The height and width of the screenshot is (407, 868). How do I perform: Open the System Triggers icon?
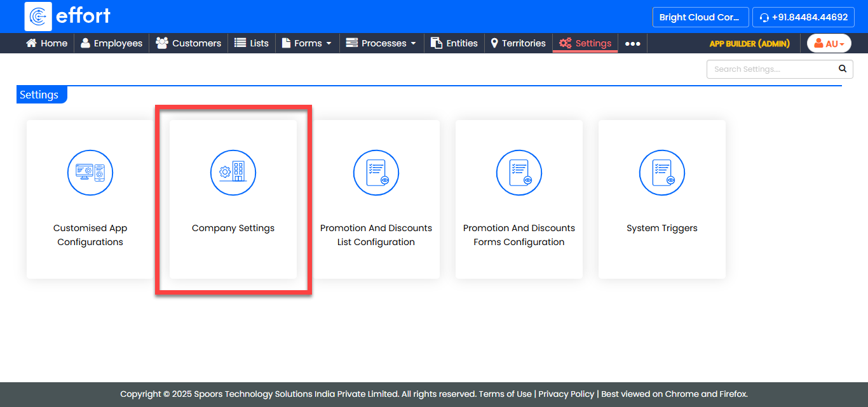[662, 173]
